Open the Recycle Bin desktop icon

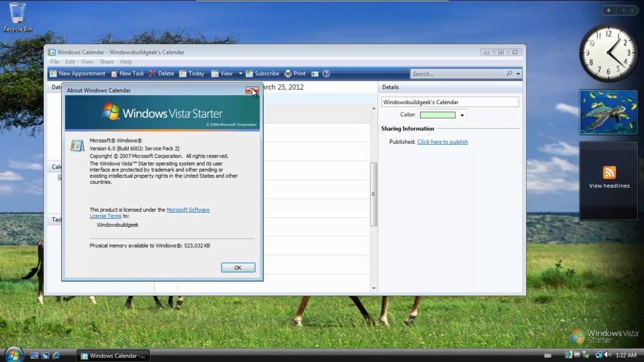17,18
